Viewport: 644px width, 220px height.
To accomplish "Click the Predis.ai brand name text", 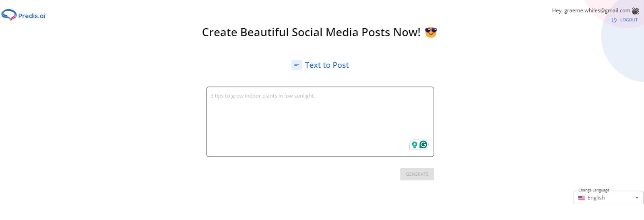I will point(32,16).
